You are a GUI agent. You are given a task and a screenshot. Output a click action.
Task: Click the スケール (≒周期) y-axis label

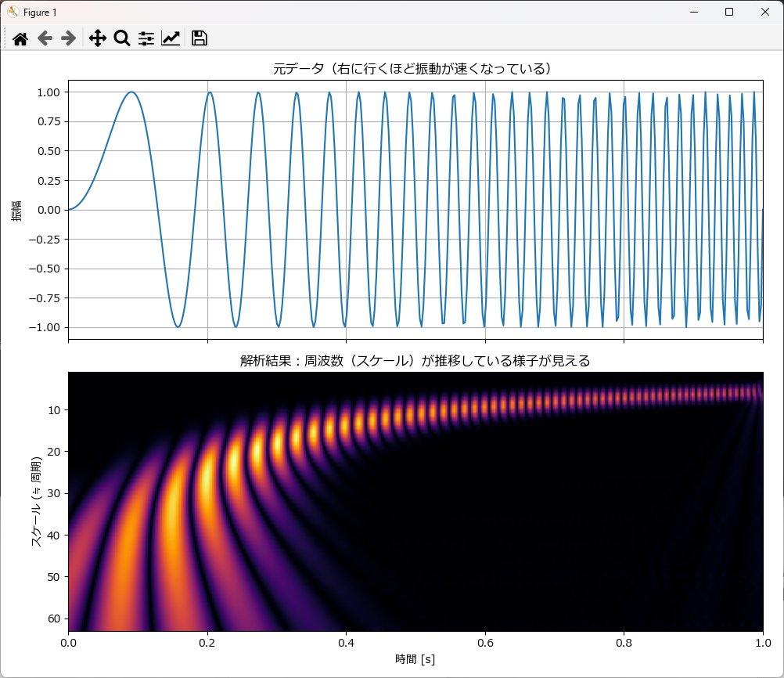point(36,501)
